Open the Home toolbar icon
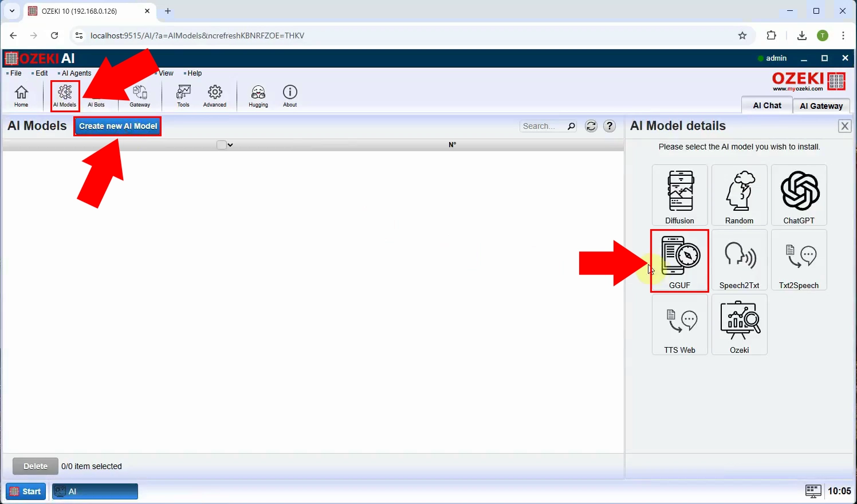 (x=21, y=96)
